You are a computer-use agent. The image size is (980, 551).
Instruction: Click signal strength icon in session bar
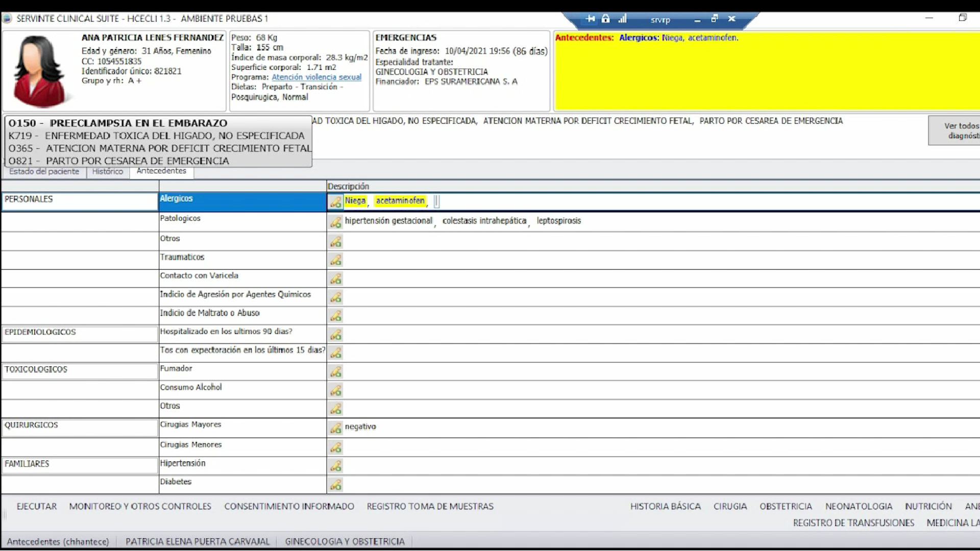coord(622,19)
